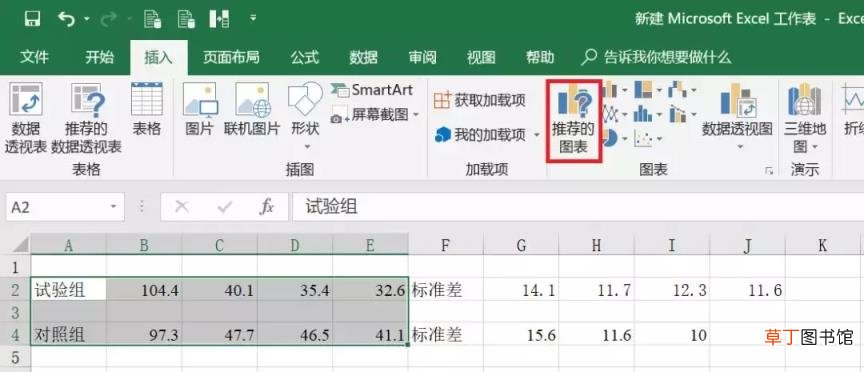Viewport: 864px width, 372px height.
Task: Insert a pie chart
Action: pyautogui.click(x=614, y=138)
